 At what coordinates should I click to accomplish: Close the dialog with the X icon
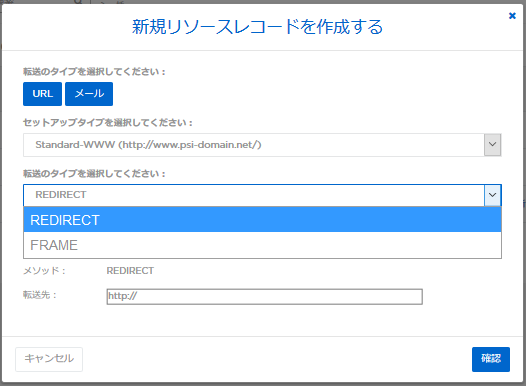(x=512, y=15)
